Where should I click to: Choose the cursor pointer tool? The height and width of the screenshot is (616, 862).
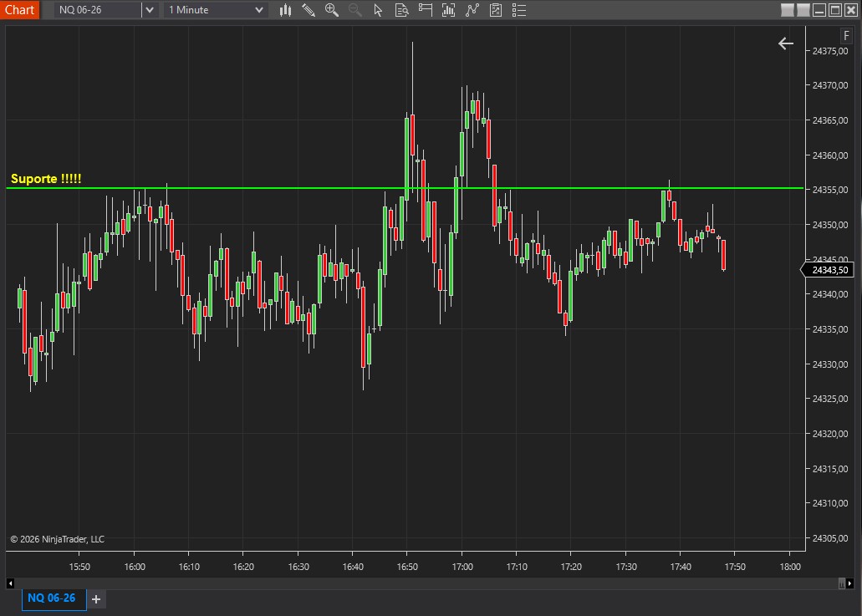tap(378, 10)
